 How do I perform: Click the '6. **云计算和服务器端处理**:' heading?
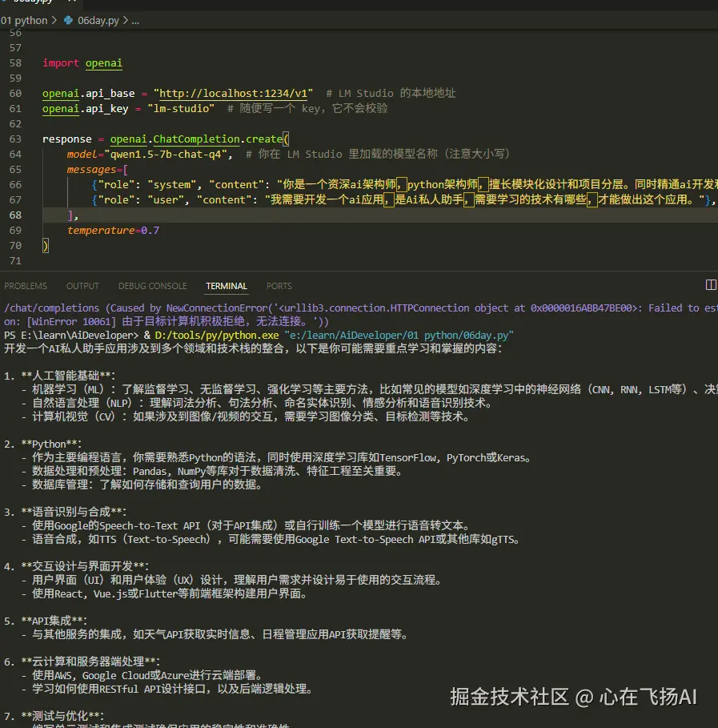pyautogui.click(x=82, y=662)
